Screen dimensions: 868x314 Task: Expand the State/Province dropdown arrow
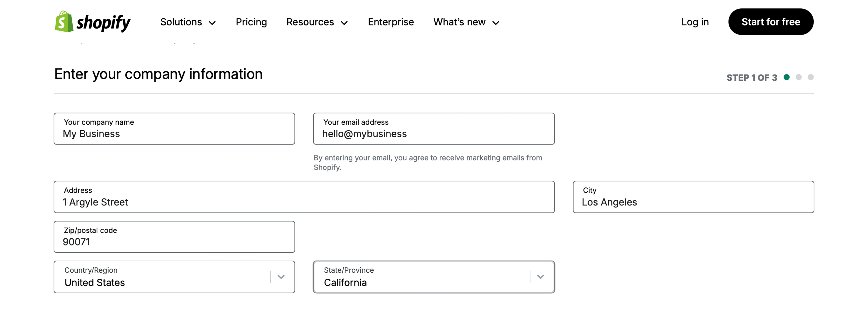coord(540,277)
